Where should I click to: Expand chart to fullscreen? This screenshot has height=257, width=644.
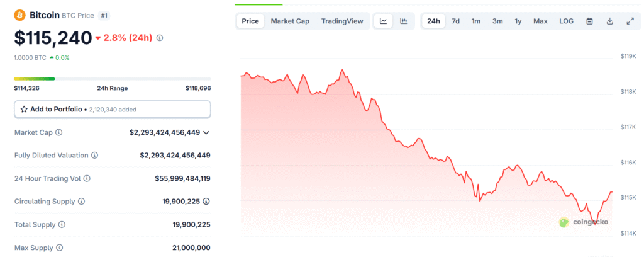(630, 21)
